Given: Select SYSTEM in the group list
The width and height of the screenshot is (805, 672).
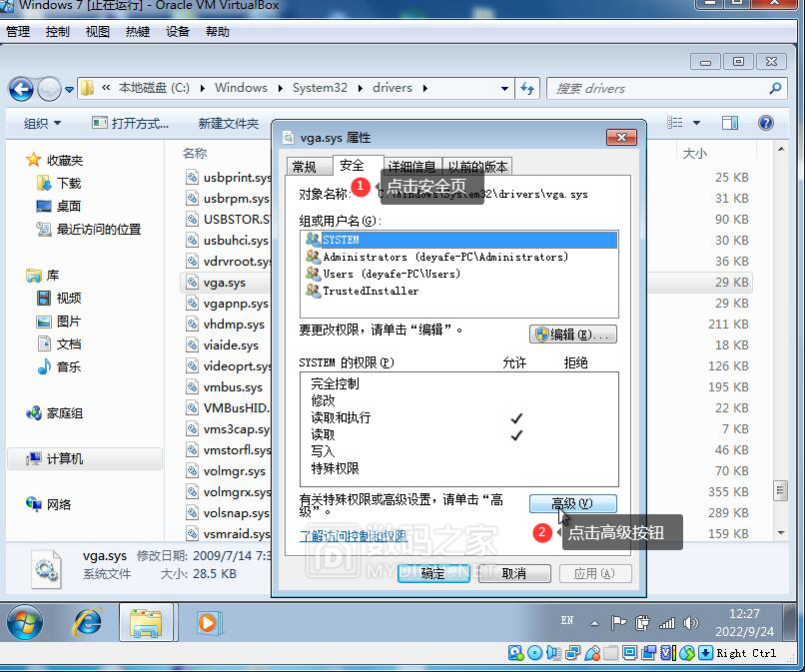Looking at the screenshot, I should 459,240.
